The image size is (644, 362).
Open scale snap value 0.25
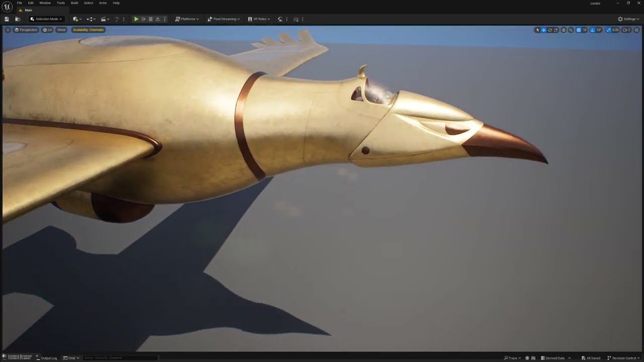coord(616,30)
